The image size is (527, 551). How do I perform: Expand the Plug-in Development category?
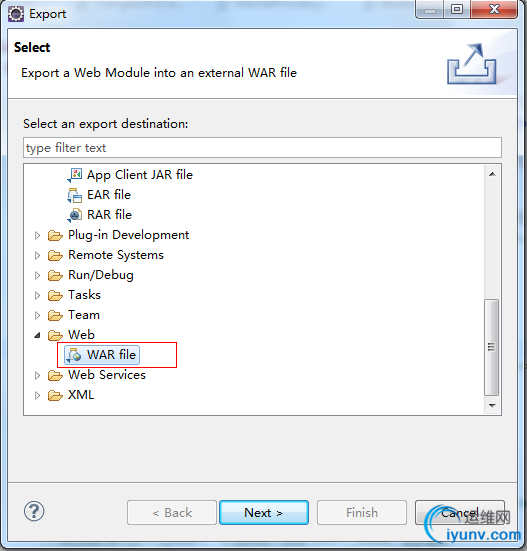(x=37, y=235)
